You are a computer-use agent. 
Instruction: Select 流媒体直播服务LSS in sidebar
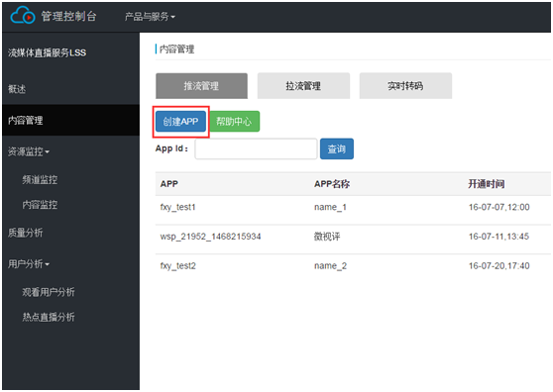[x=47, y=52]
